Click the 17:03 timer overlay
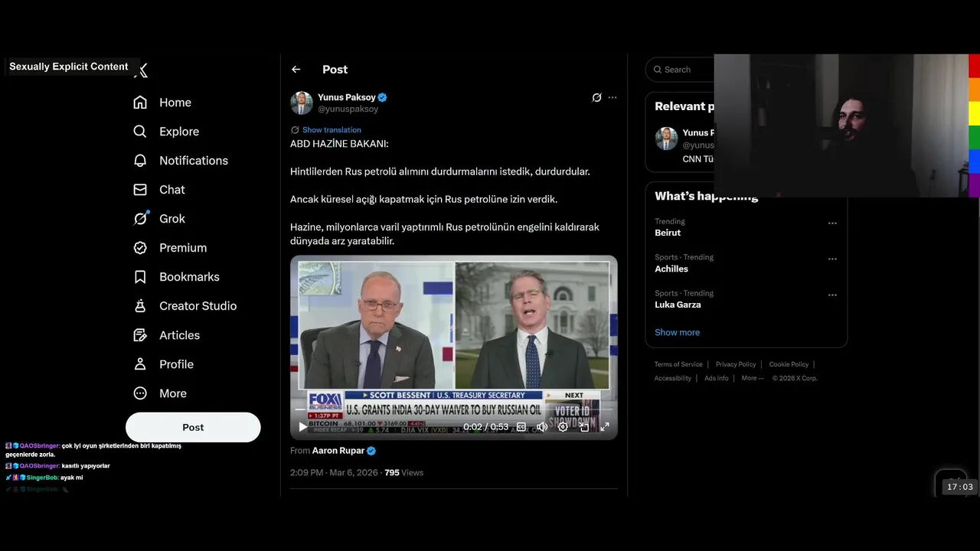The image size is (980, 551). (x=959, y=487)
